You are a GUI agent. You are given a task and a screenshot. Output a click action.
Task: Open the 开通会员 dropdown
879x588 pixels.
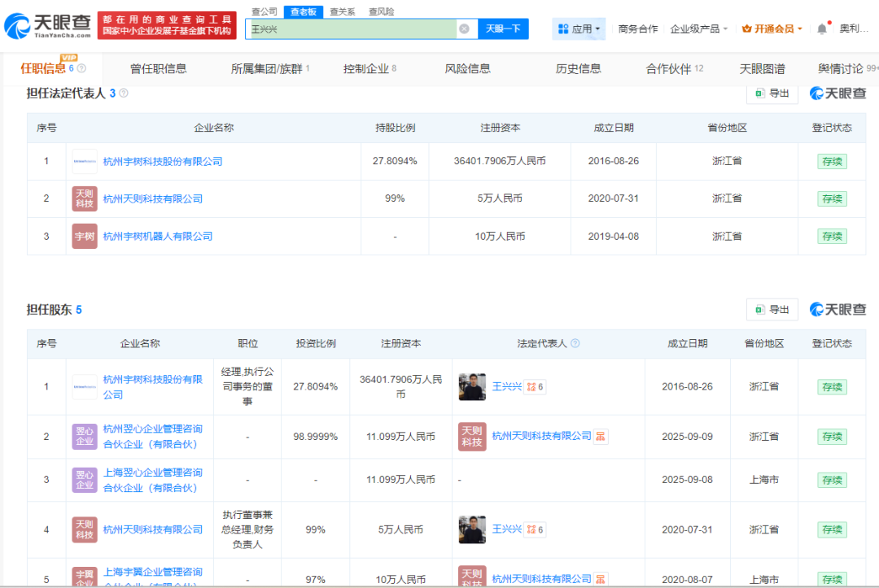click(772, 28)
